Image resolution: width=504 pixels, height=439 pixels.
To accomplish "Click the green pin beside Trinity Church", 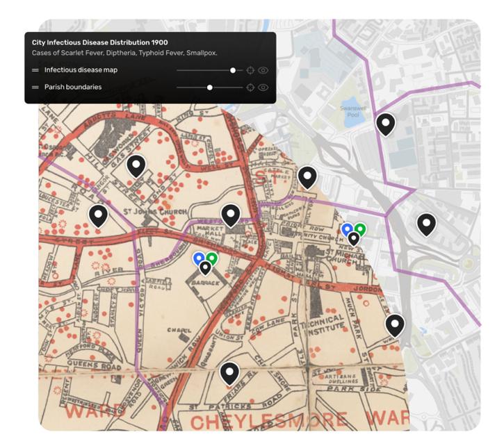I will [x=360, y=229].
